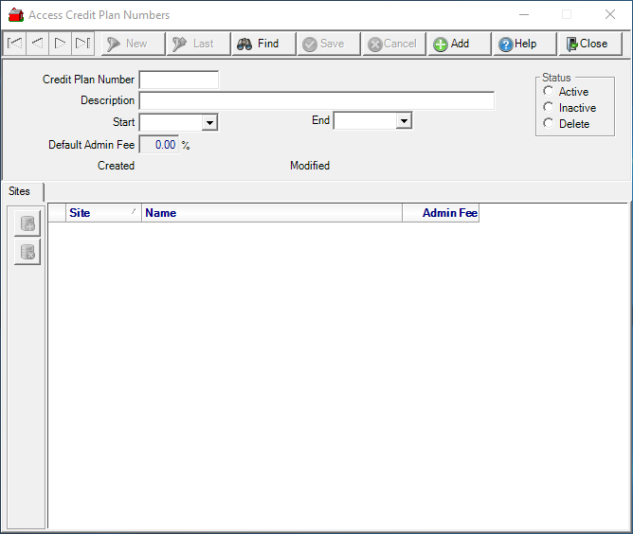Image resolution: width=633 pixels, height=534 pixels.
Task: Click the Name column header
Action: (x=271, y=213)
